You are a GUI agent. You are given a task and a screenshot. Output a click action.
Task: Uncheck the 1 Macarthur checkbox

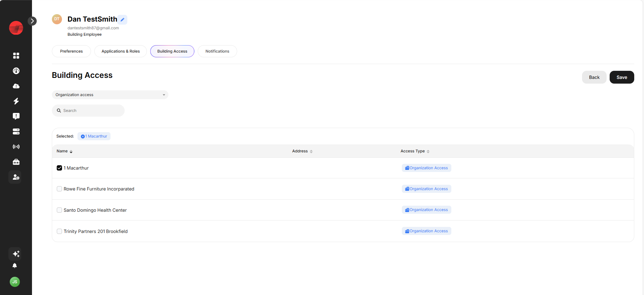[59, 168]
